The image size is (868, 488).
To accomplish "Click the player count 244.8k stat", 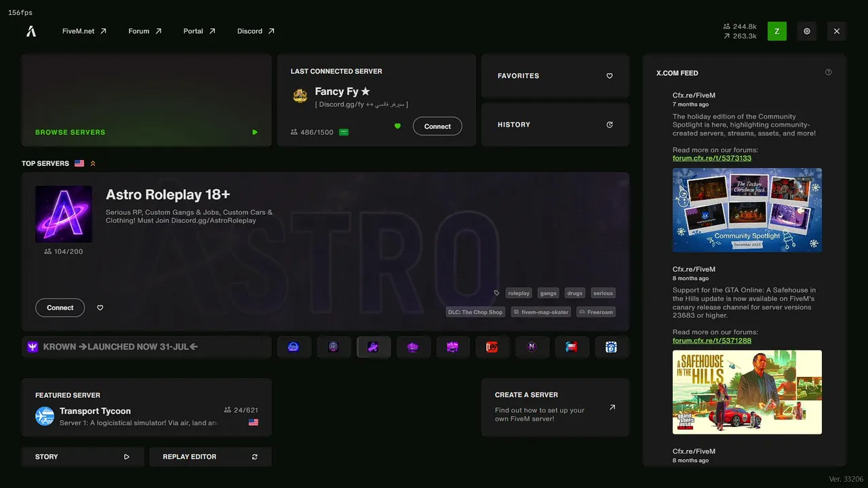I will [x=740, y=26].
